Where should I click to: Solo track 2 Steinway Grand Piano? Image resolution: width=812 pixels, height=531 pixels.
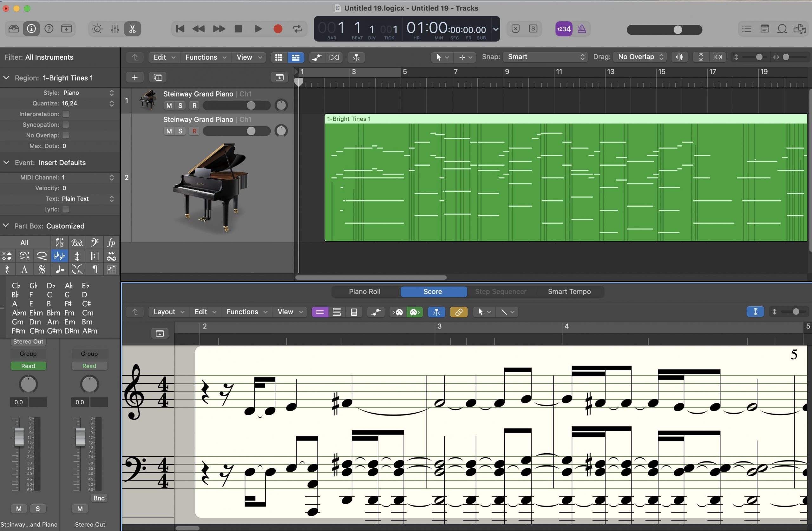tap(181, 131)
